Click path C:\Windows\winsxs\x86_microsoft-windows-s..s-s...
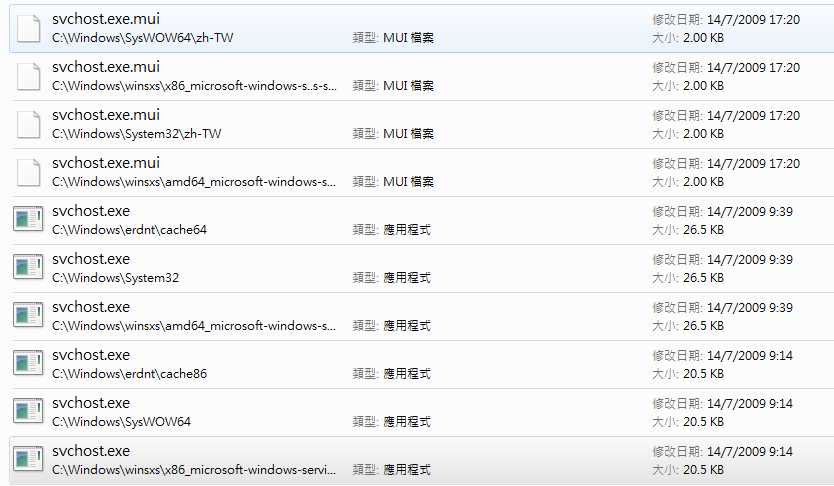Screen dimensions: 834x486 pyautogui.click(x=194, y=86)
